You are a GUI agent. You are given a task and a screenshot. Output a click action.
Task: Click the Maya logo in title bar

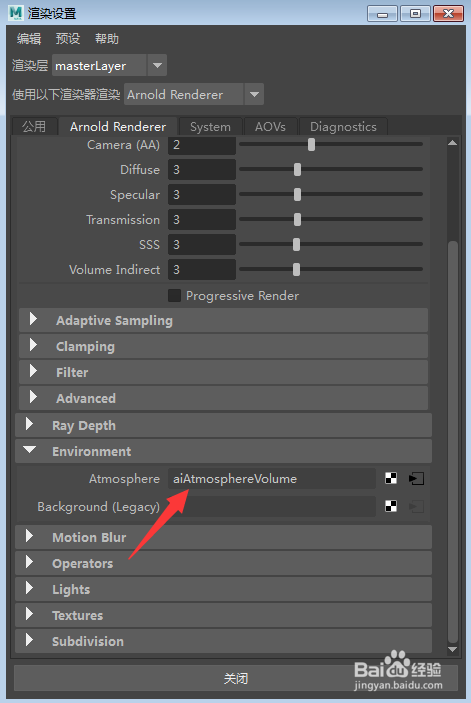coord(16,13)
